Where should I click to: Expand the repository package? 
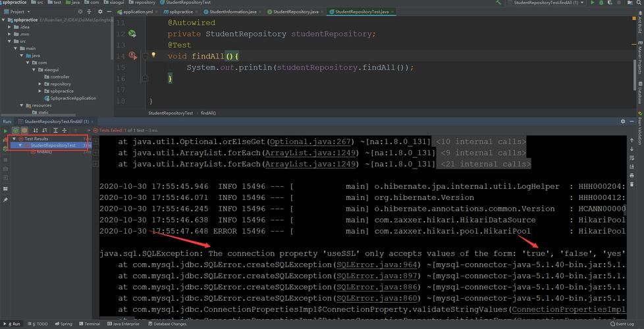click(40, 84)
